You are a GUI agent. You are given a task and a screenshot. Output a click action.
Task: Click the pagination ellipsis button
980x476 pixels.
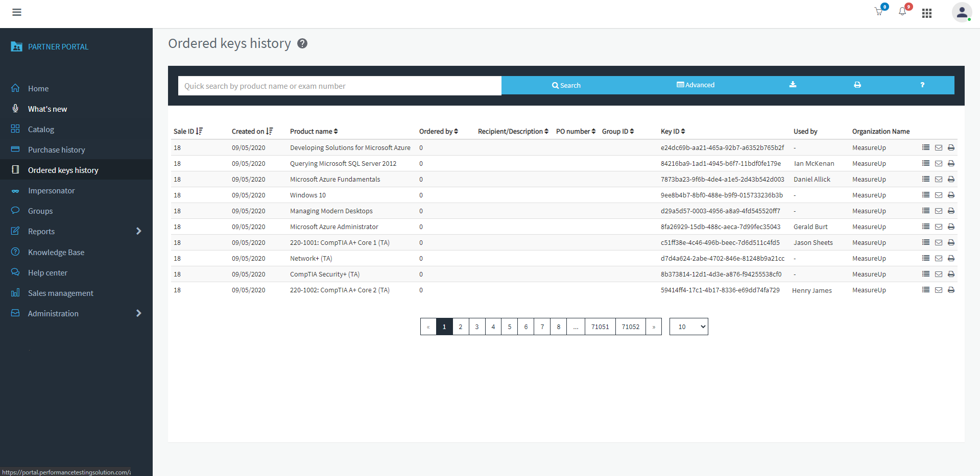576,327
